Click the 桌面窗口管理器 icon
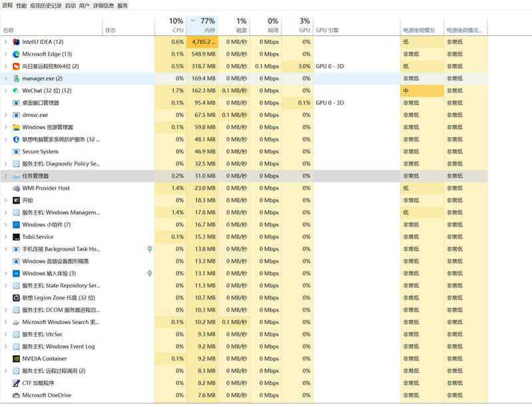Screen dimensions: 532x407 (x=16, y=103)
